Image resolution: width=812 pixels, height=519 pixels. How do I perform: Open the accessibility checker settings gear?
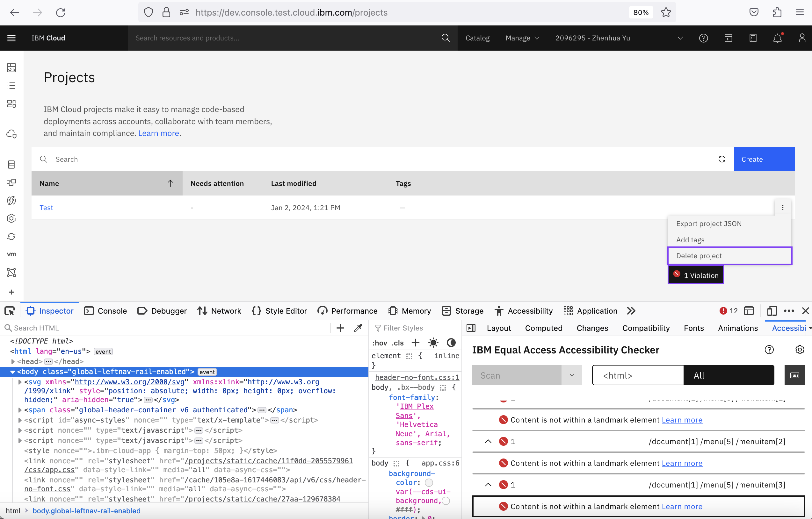800,350
